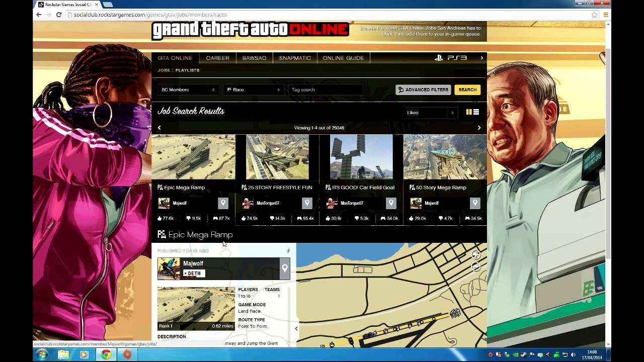Click map pin on Epic Mega Ramp card
The width and height of the screenshot is (644, 362).
click(223, 203)
